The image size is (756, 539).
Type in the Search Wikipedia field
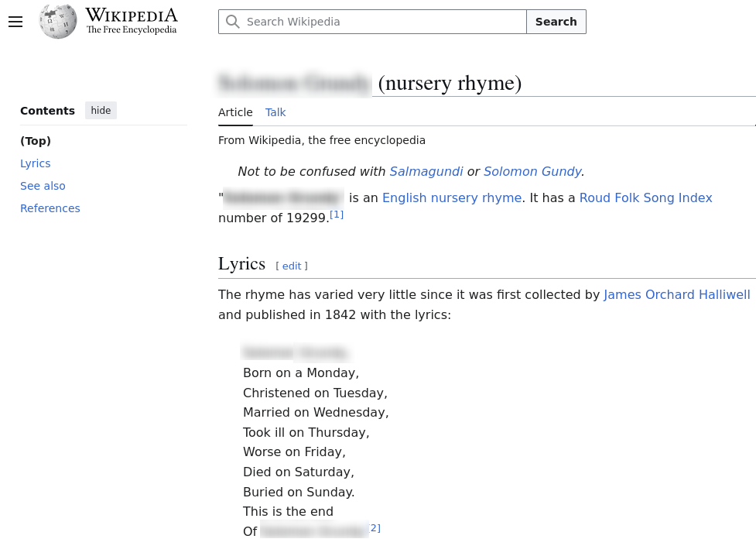(x=383, y=22)
